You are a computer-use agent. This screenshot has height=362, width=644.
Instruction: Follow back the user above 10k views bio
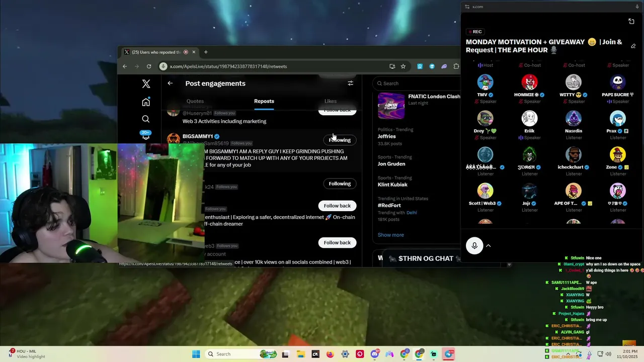pos(337,242)
